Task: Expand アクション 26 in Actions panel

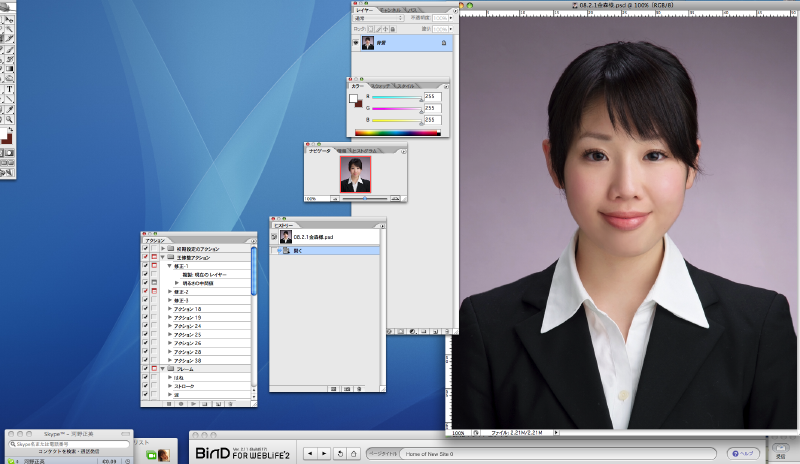Action: (170, 343)
